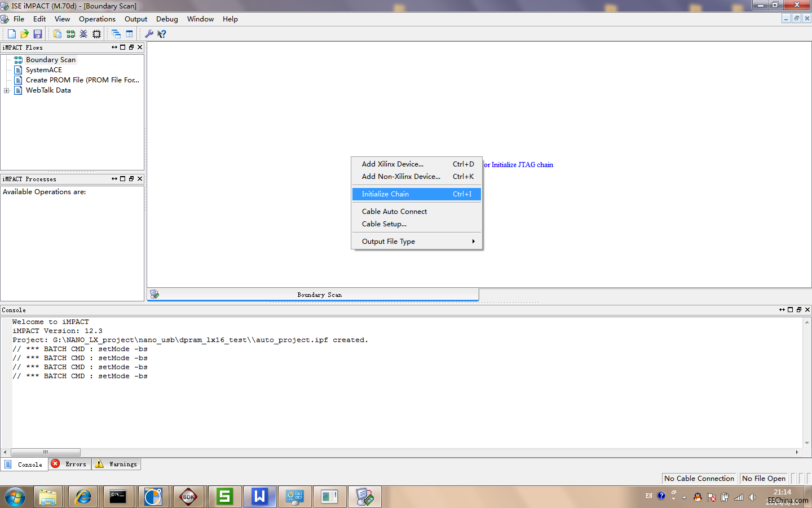Open the Edit menu
This screenshot has height=508, width=812.
point(39,19)
